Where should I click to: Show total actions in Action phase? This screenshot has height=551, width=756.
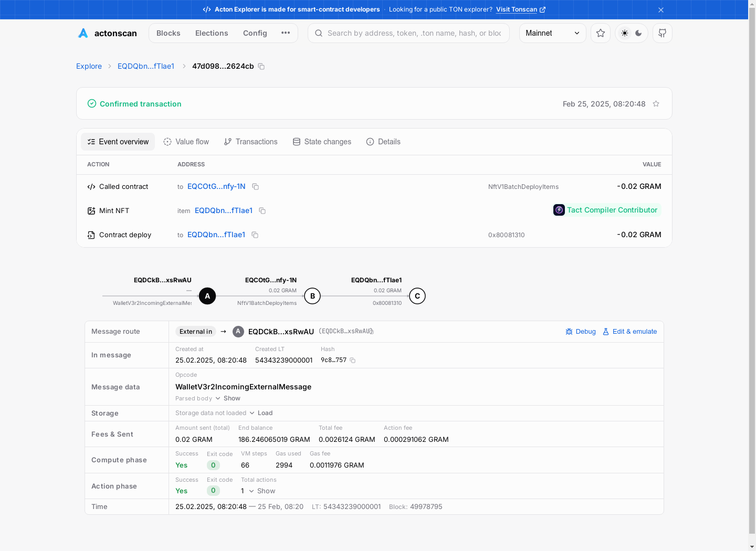262,491
